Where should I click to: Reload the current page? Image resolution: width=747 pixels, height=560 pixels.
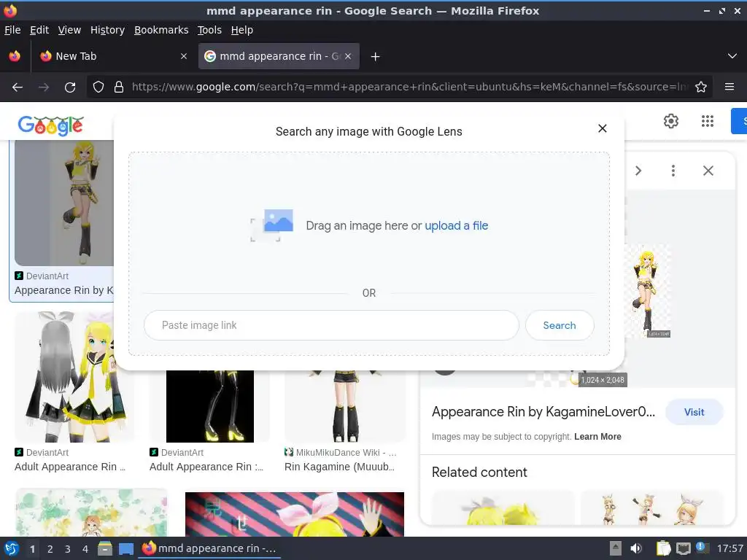click(x=70, y=87)
